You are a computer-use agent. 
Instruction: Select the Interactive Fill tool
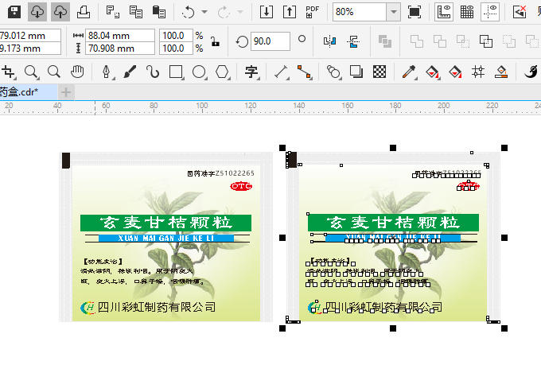point(432,72)
